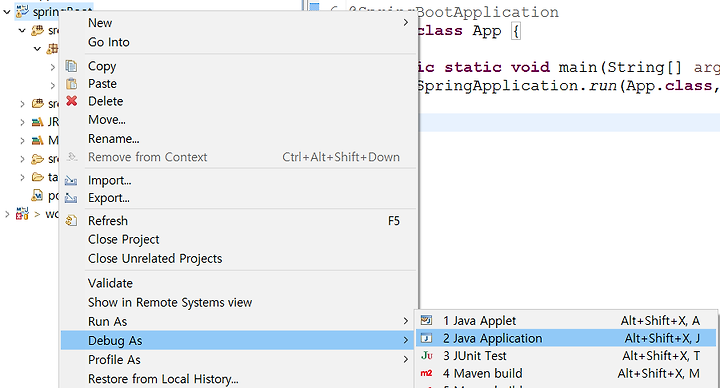
Task: Click the Java Application icon in submenu
Action: (427, 338)
